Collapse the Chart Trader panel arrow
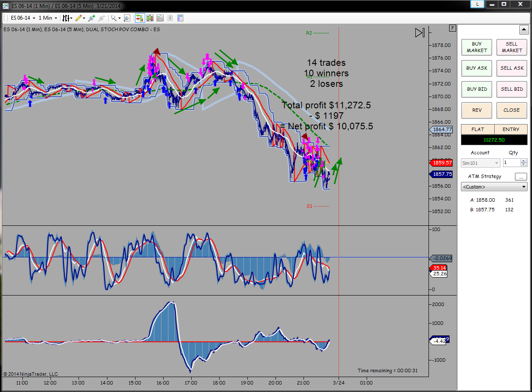Screen dimensions: 532x392 pos(524,30)
